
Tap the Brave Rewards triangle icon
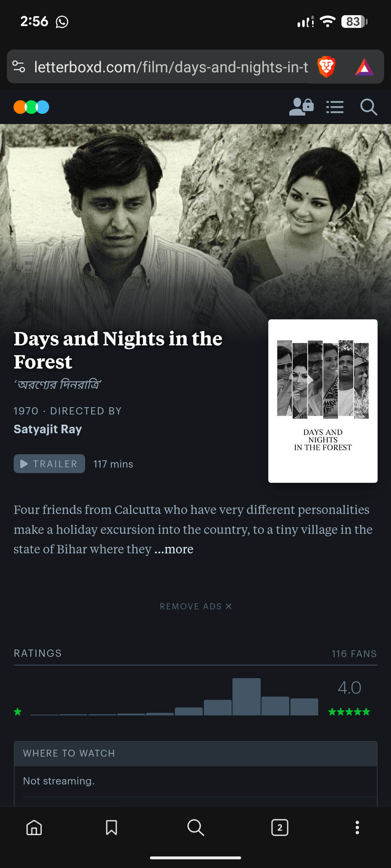click(364, 67)
